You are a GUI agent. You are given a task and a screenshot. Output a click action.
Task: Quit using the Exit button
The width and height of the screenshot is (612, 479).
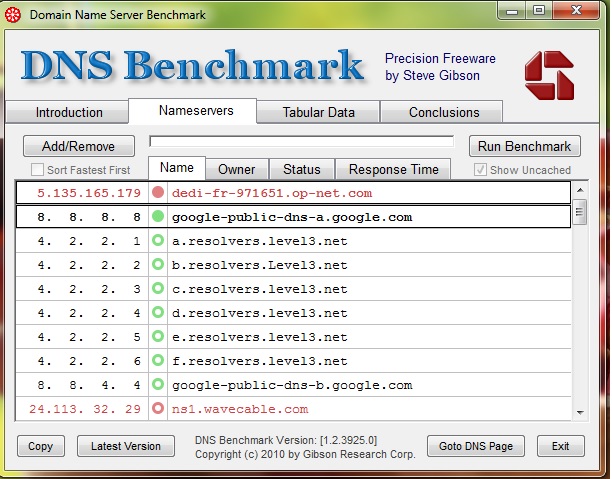(560, 446)
